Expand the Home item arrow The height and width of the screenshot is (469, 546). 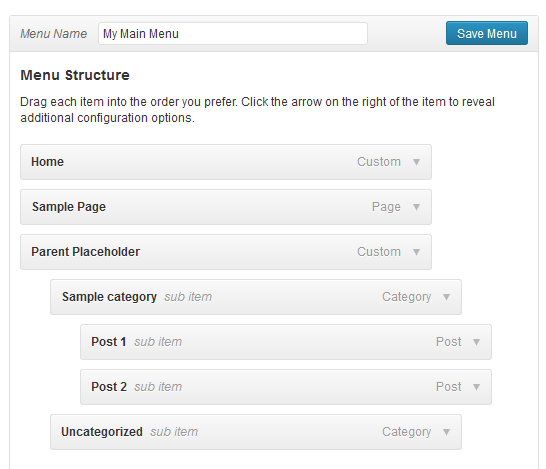pyautogui.click(x=416, y=162)
